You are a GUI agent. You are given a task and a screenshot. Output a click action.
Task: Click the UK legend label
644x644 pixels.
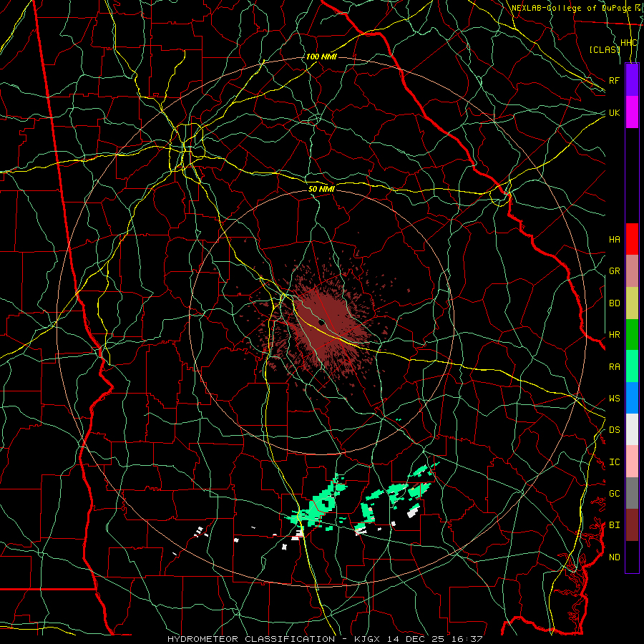[x=614, y=112]
